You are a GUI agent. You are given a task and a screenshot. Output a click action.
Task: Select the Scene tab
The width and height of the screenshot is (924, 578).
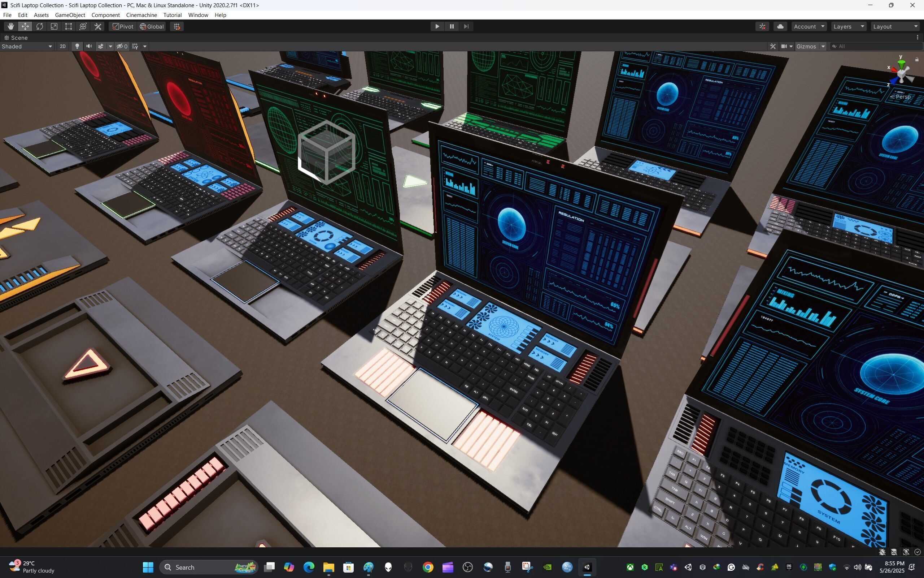[x=16, y=38]
